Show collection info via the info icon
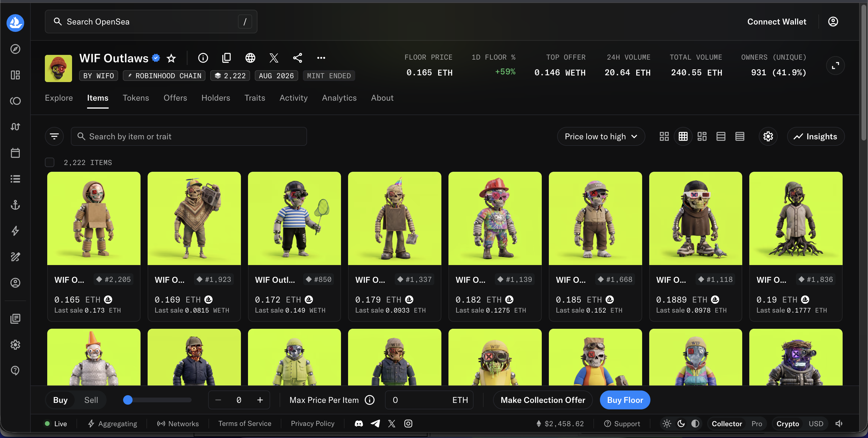Viewport: 868px width, 438px height. click(203, 58)
